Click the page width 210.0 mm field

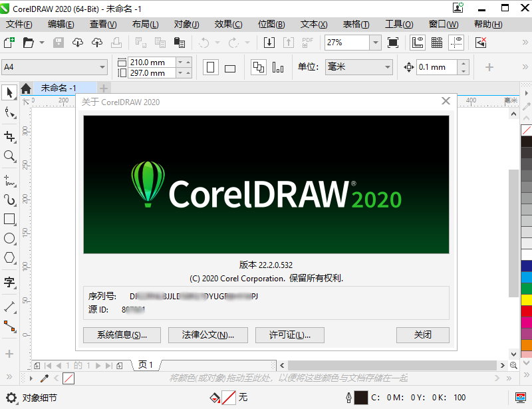coord(152,62)
